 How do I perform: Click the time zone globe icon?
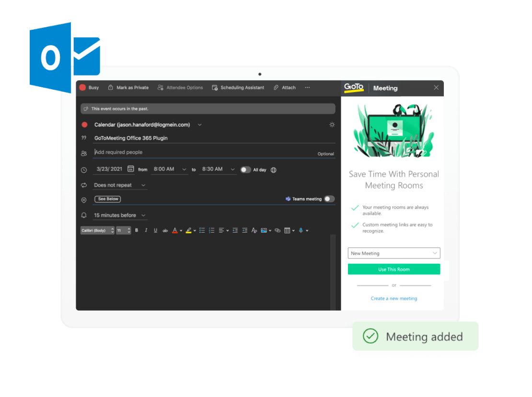pos(274,170)
